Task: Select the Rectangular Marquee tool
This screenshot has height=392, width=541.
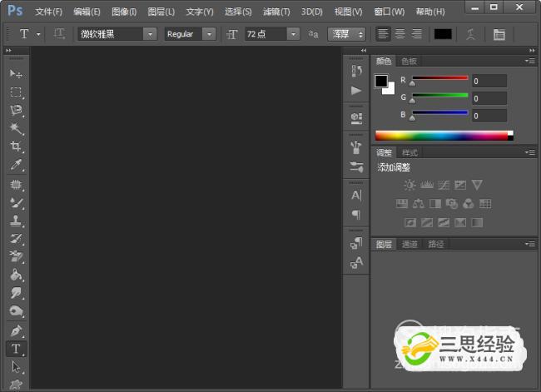Action: pos(16,92)
